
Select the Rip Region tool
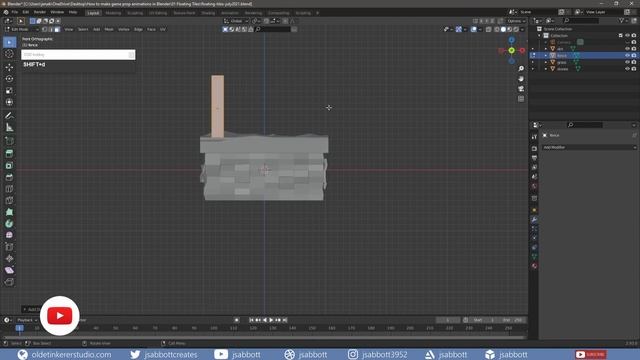click(x=9, y=282)
